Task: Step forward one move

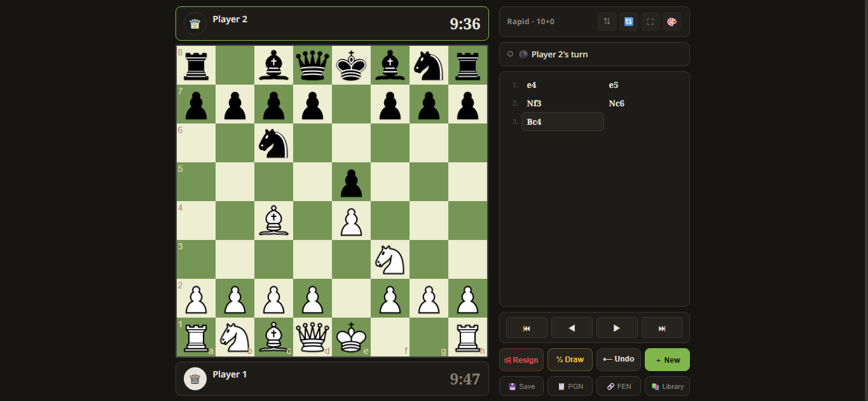Action: point(617,328)
